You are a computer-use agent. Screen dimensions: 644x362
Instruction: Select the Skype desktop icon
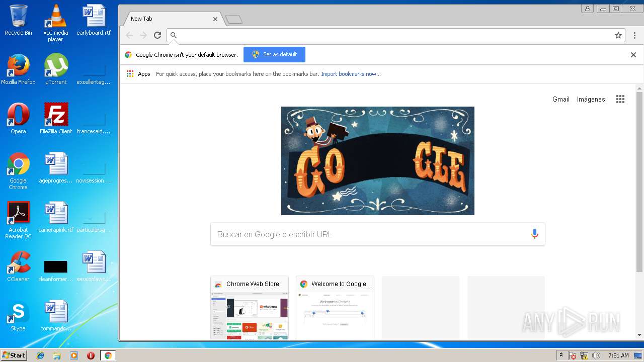point(18,316)
